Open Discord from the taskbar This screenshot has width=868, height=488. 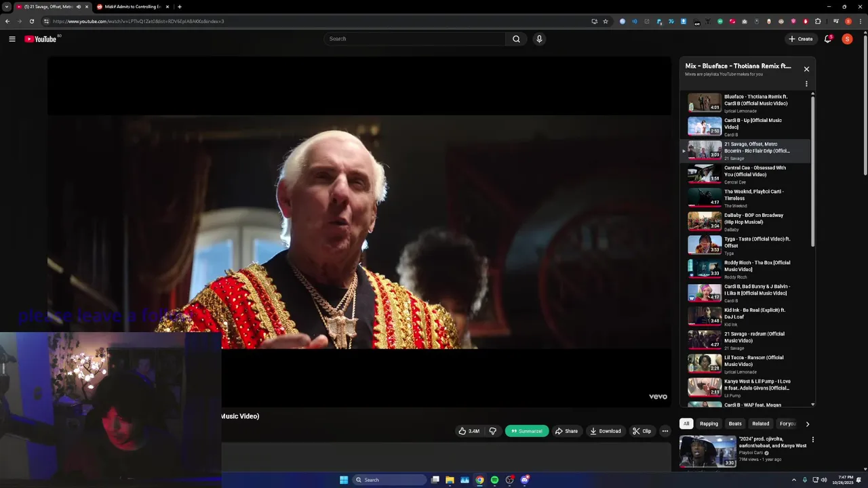click(x=524, y=480)
